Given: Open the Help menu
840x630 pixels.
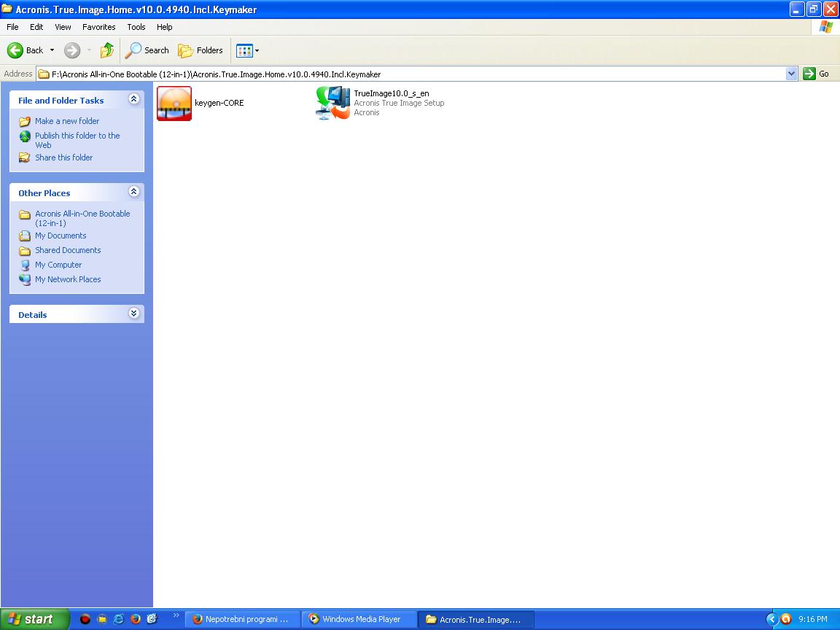Looking at the screenshot, I should click(165, 27).
